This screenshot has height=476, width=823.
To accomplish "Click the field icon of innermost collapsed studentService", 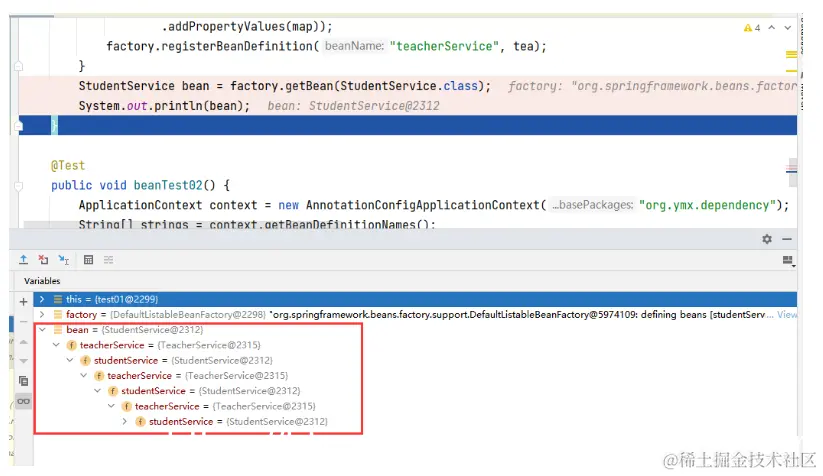I will (x=140, y=421).
